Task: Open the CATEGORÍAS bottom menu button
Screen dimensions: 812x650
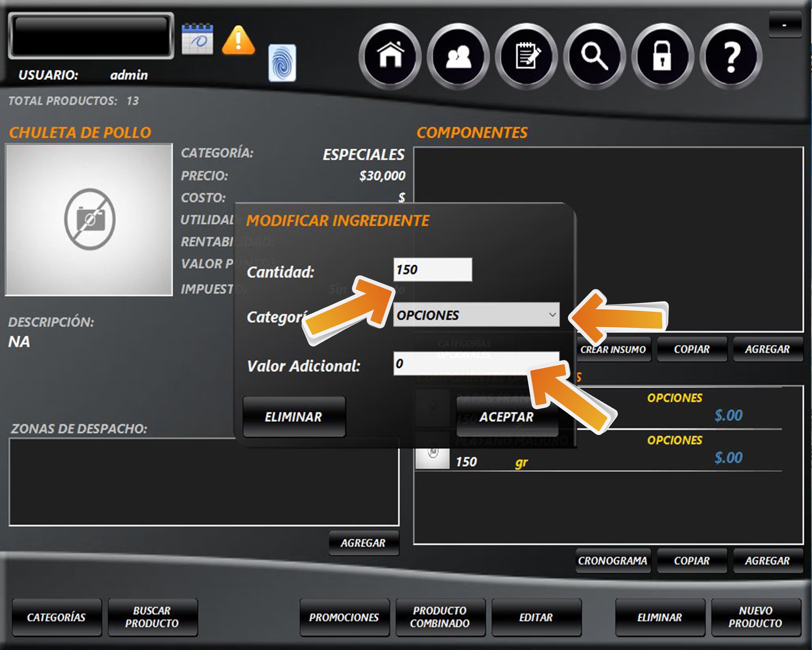Action: point(57,617)
